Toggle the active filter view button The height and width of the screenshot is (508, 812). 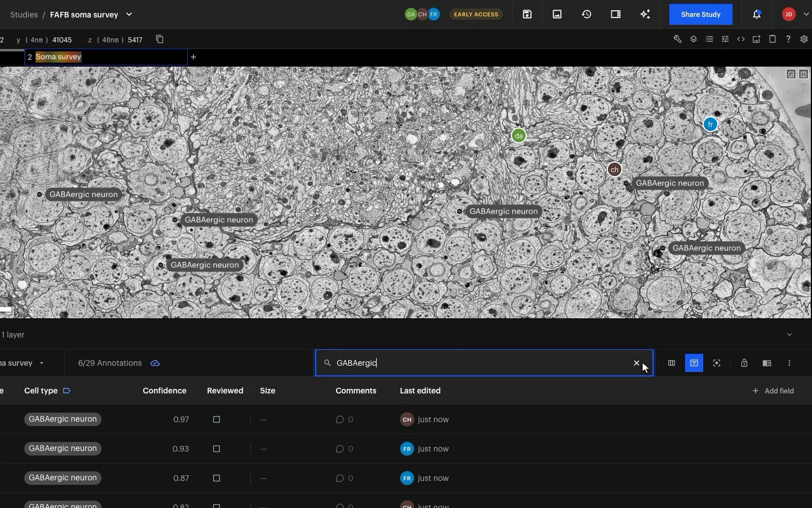click(694, 363)
